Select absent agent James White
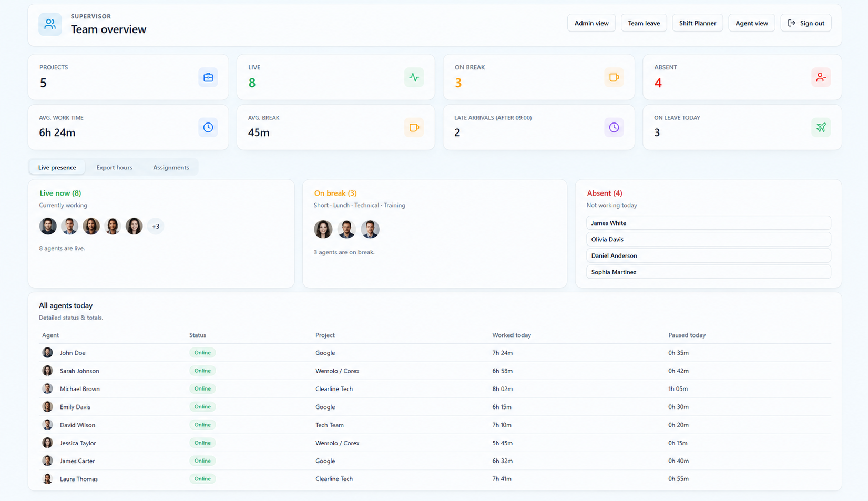The image size is (868, 501). [708, 223]
